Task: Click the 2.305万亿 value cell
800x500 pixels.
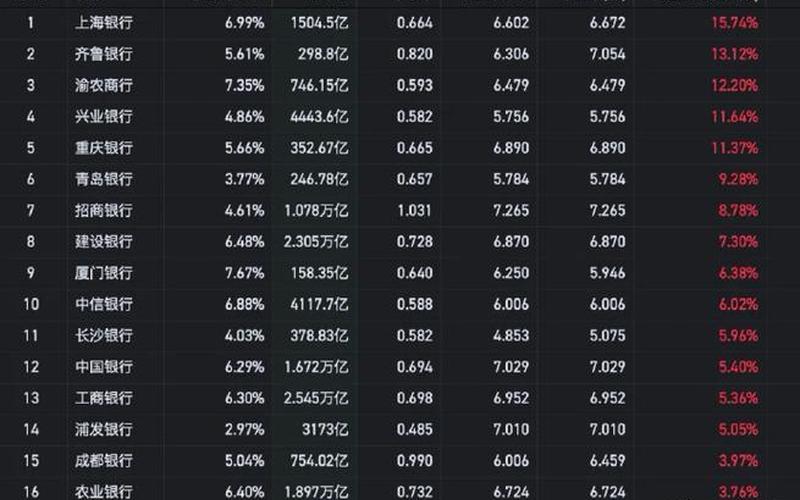Action: point(313,242)
